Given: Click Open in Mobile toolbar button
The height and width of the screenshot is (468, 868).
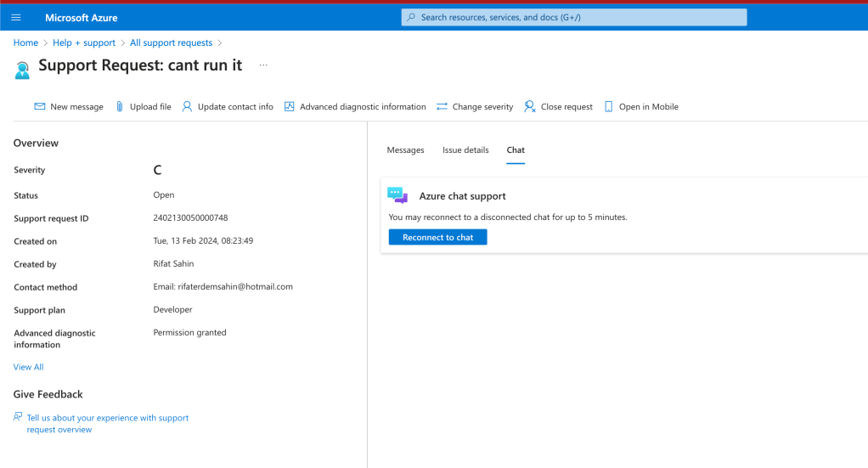Looking at the screenshot, I should [641, 106].
